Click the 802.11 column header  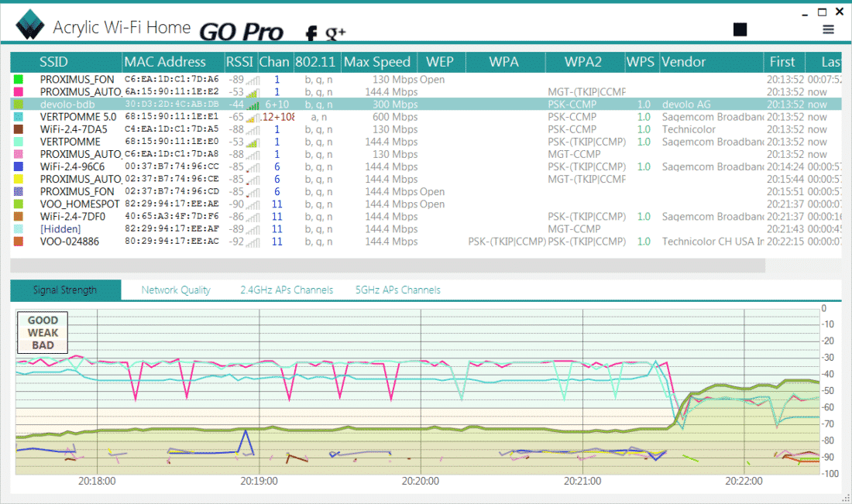pos(316,62)
